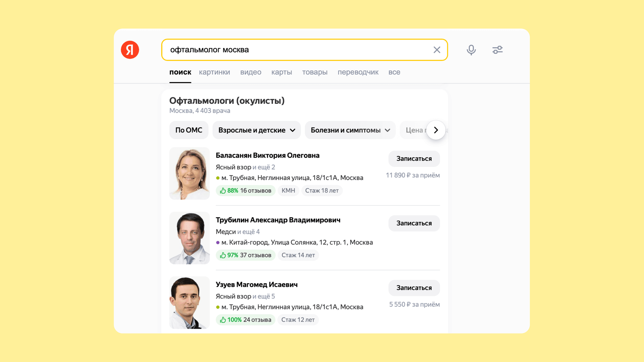Open search settings sliders icon
This screenshot has height=362, width=644.
click(x=497, y=50)
